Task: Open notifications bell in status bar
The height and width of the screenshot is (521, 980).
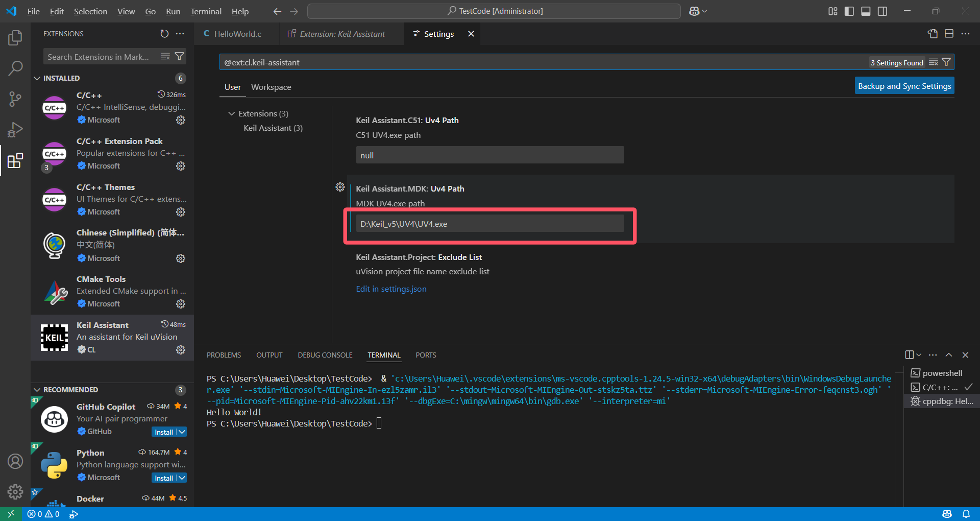Action: tap(966, 514)
